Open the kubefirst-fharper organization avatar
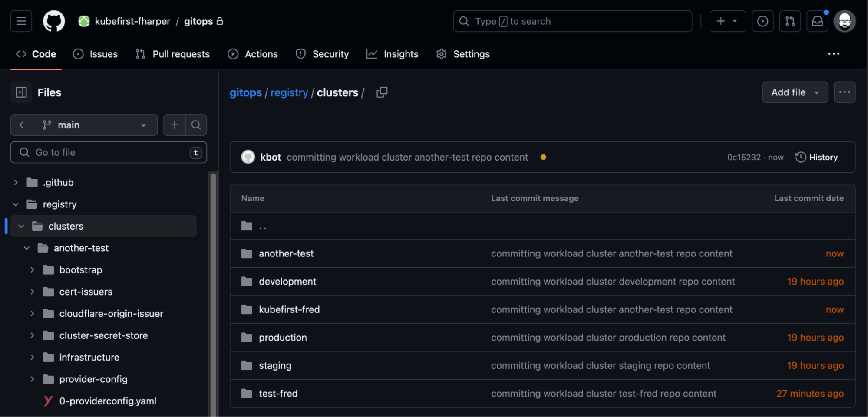The height and width of the screenshot is (417, 868). [x=84, y=21]
